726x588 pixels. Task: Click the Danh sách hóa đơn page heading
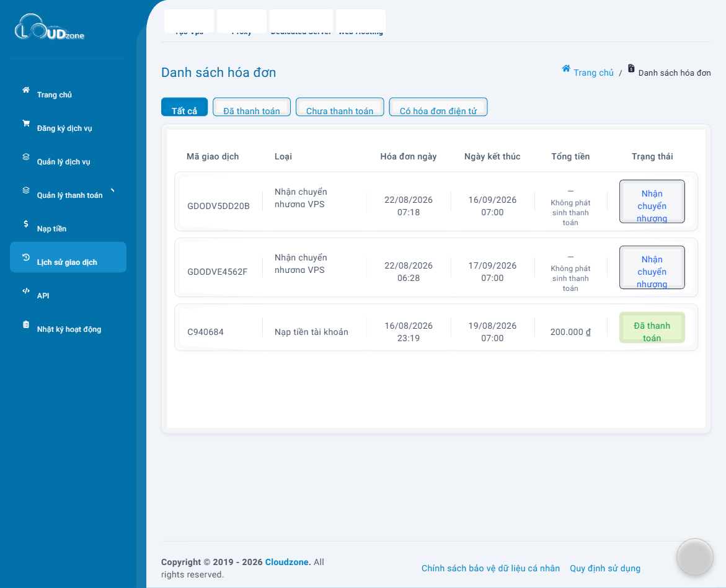pyautogui.click(x=218, y=73)
